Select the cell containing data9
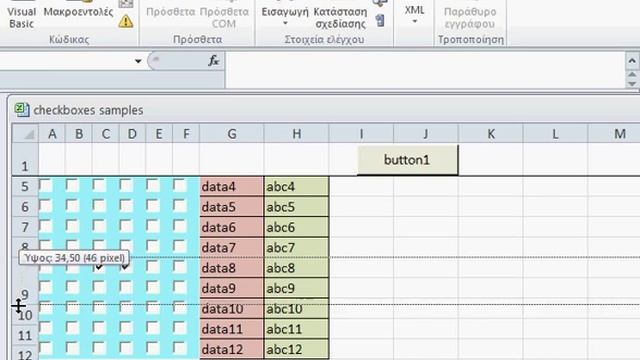Viewport: 640px width, 360px height. 232,288
